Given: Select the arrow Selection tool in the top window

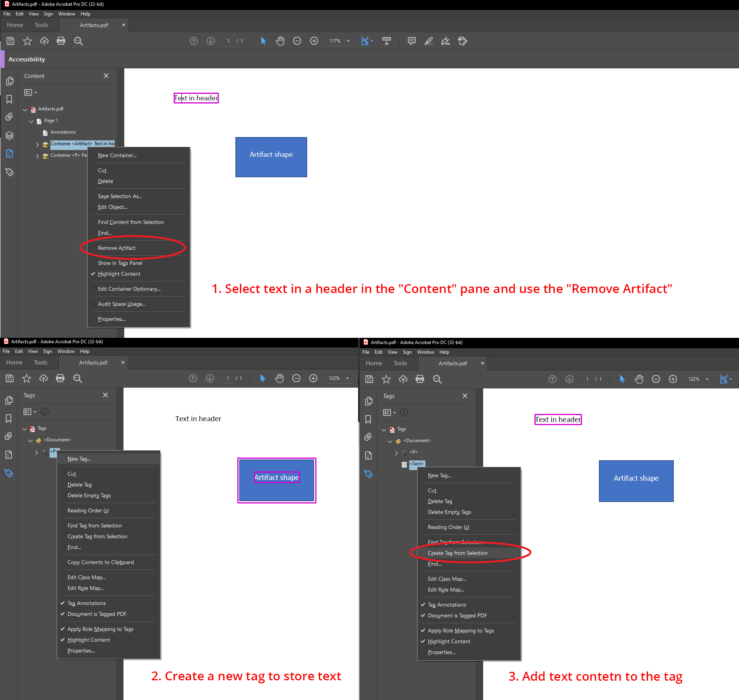Looking at the screenshot, I should pos(263,41).
